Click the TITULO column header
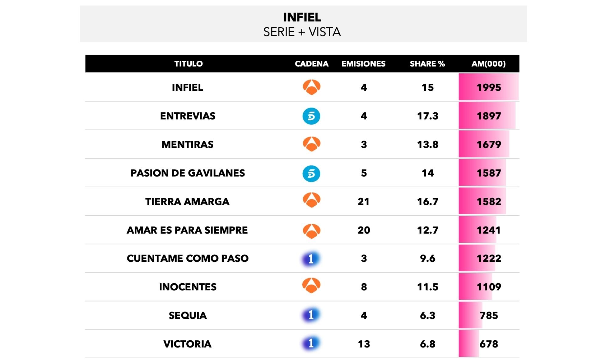607x364 pixels. click(x=188, y=64)
